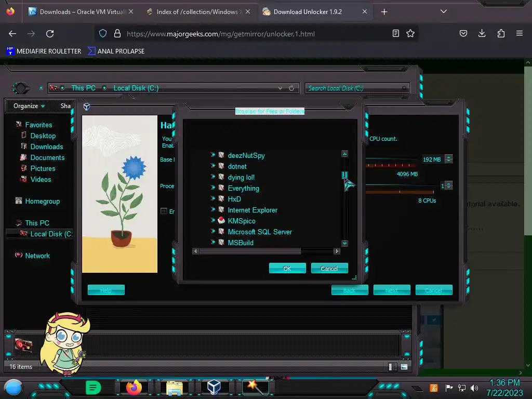Open VirtualBox from taskbar

[x=214, y=387]
